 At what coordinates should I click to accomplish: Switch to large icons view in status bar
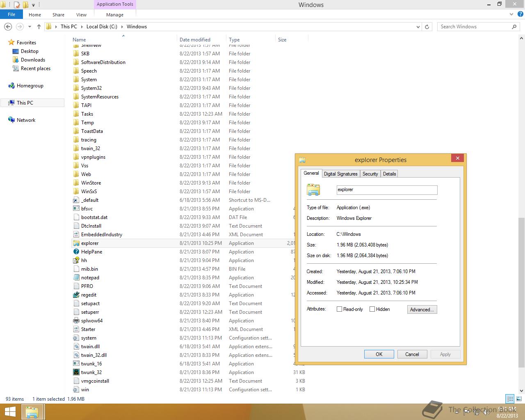[519, 399]
